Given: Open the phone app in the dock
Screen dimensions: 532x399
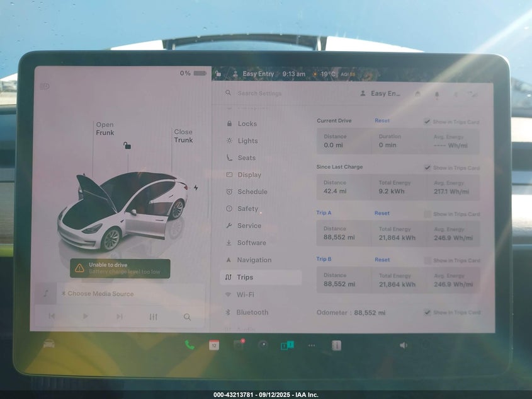Looking at the screenshot, I should (x=190, y=345).
